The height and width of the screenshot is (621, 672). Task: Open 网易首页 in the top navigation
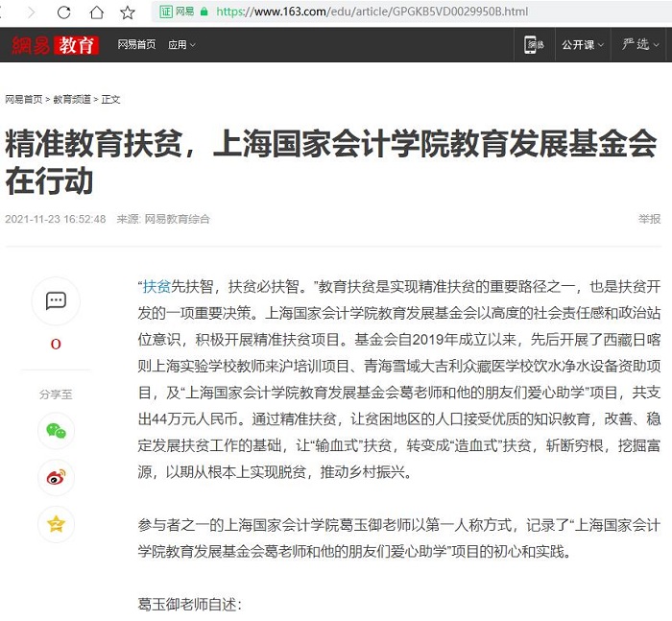pos(136,45)
